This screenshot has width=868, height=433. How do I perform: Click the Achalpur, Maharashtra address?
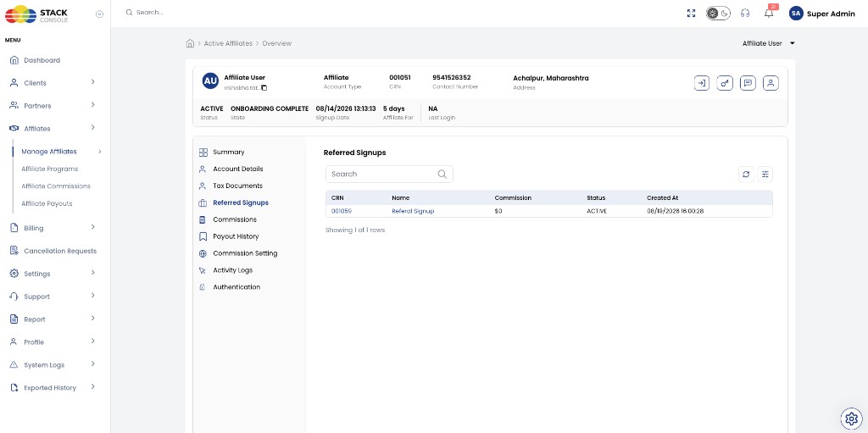551,78
